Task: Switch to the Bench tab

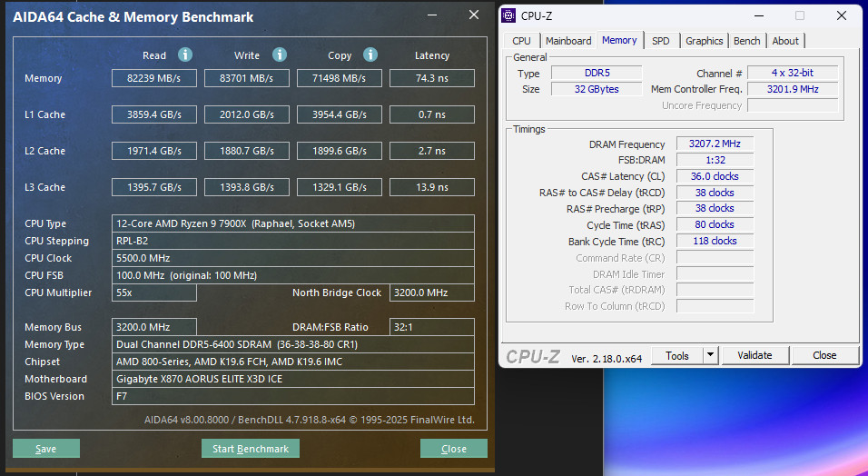Action: pyautogui.click(x=746, y=41)
